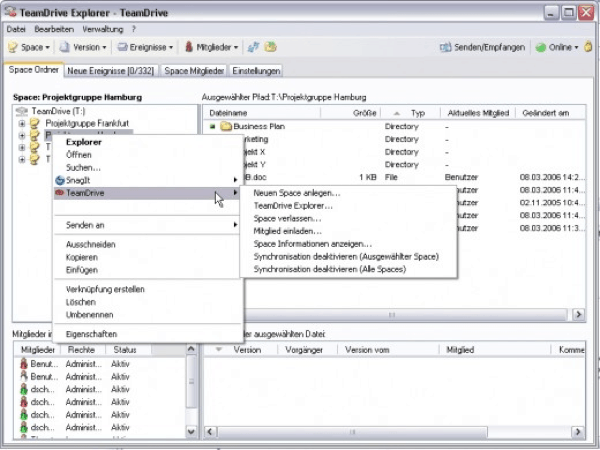Open the Space toolbar dropdown
The width and height of the screenshot is (600, 450).
tap(29, 47)
